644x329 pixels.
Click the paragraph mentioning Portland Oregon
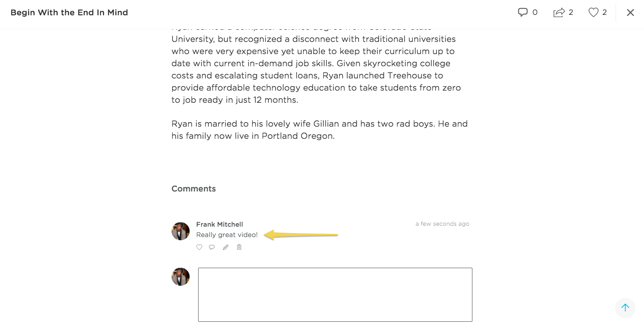click(x=320, y=130)
